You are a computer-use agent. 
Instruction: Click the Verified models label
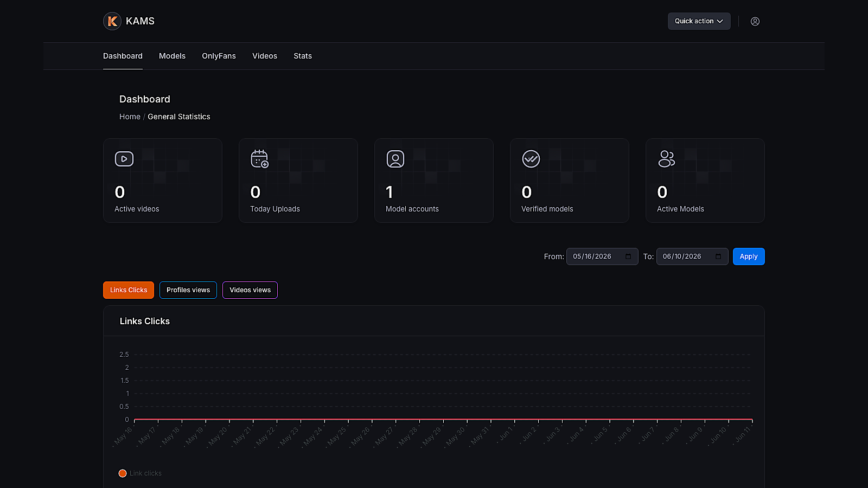547,209
